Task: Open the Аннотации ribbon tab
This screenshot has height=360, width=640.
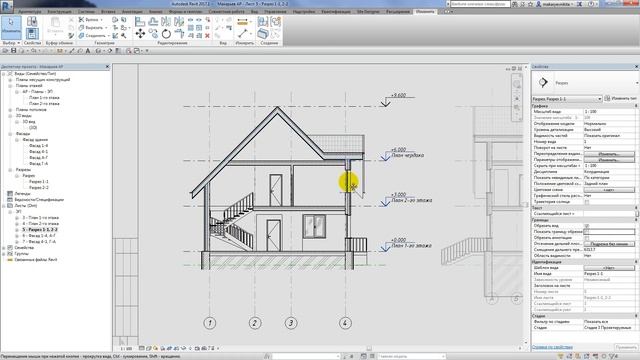Action: coord(132,12)
